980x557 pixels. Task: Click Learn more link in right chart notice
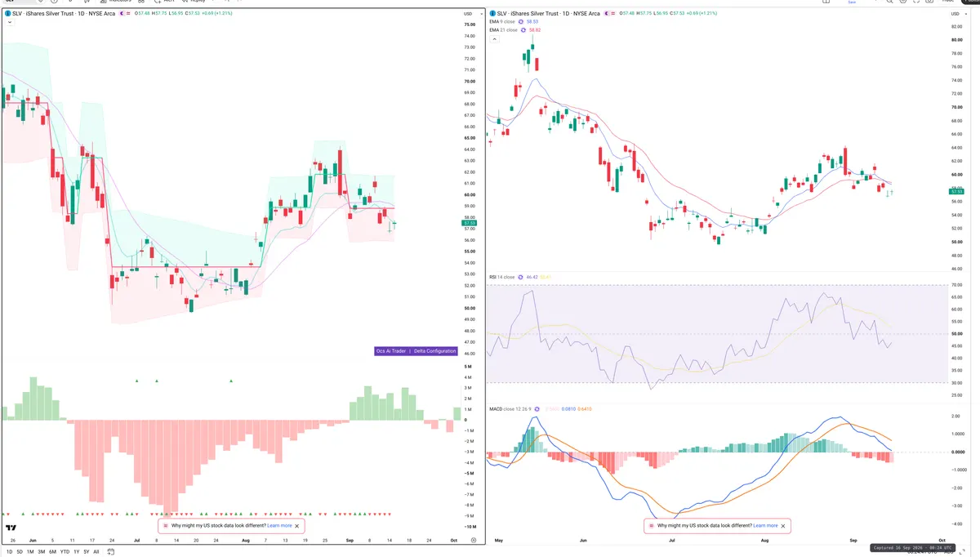click(x=765, y=526)
